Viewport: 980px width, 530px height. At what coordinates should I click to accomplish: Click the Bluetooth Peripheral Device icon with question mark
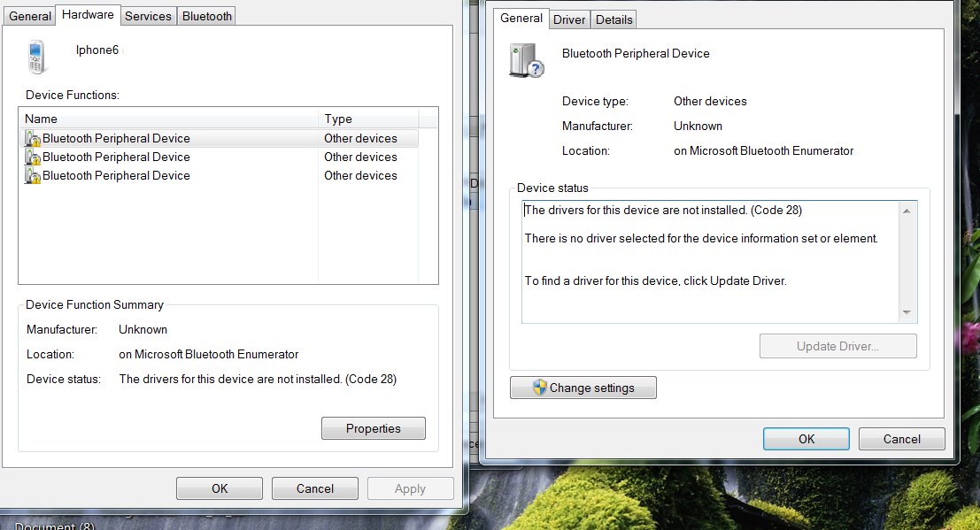click(526, 61)
